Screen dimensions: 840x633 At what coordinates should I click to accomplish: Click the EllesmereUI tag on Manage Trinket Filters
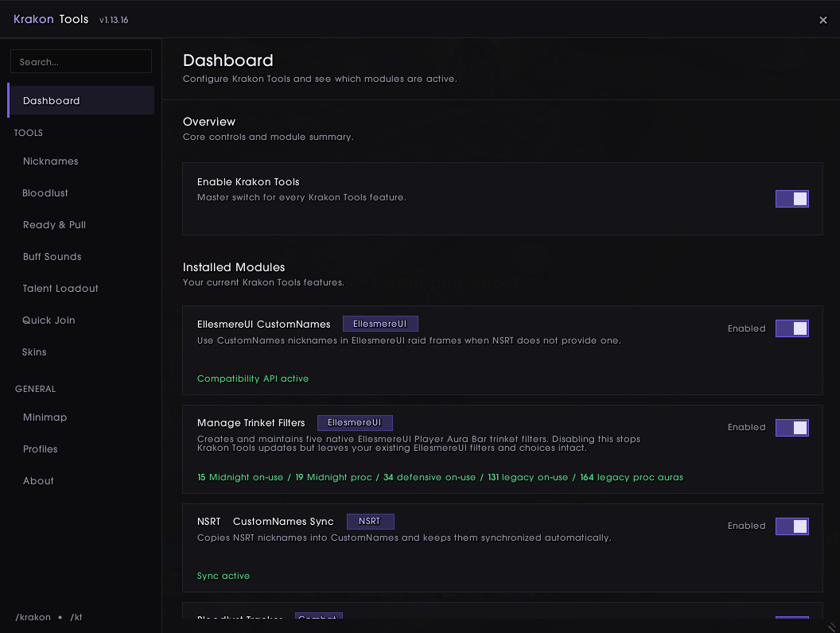pyautogui.click(x=355, y=422)
